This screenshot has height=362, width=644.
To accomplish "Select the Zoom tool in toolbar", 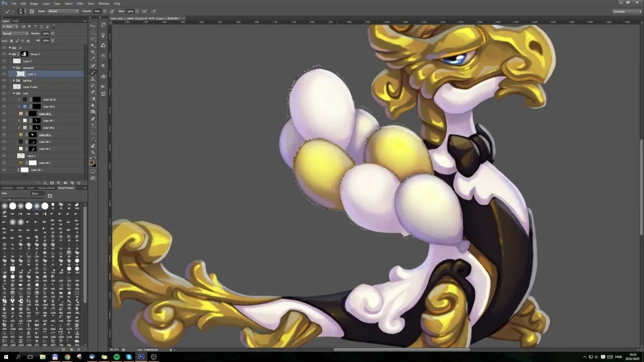I will click(93, 152).
